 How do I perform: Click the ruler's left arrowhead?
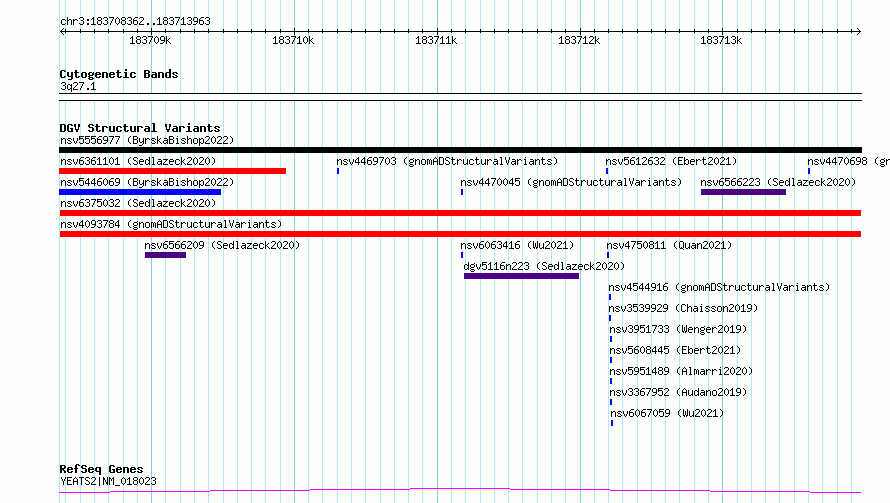pyautogui.click(x=62, y=31)
